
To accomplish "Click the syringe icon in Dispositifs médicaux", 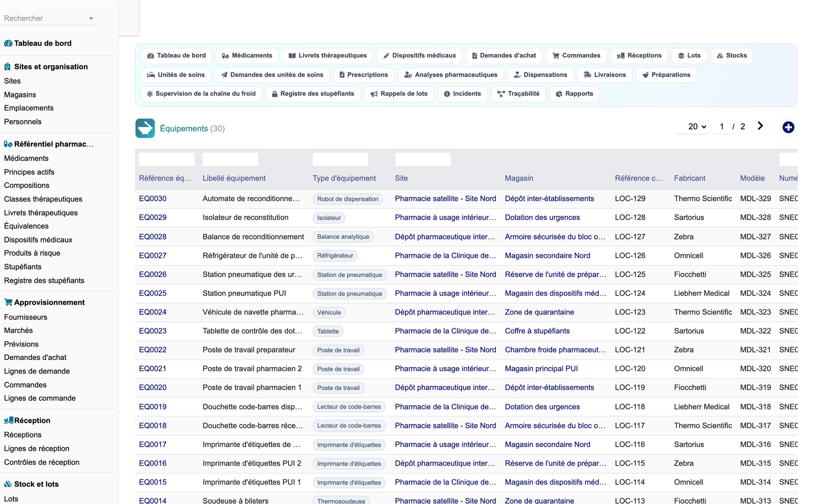I will (x=387, y=56).
